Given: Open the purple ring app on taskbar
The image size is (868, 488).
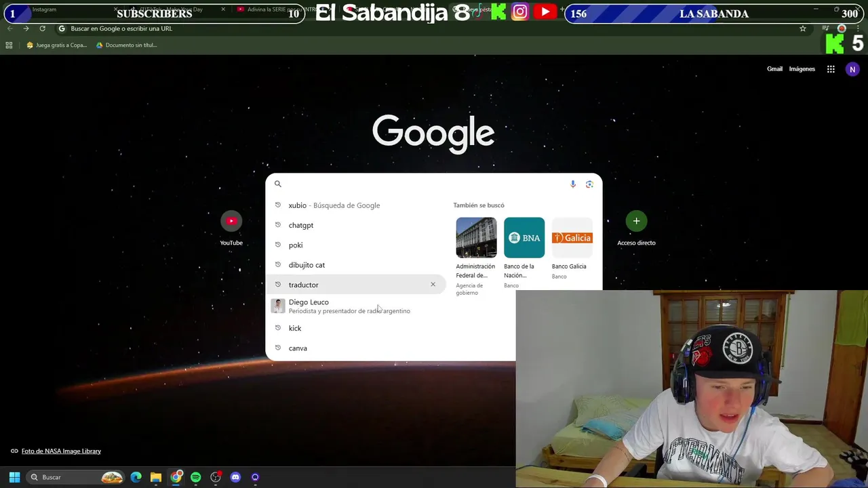Looking at the screenshot, I should [x=255, y=477].
